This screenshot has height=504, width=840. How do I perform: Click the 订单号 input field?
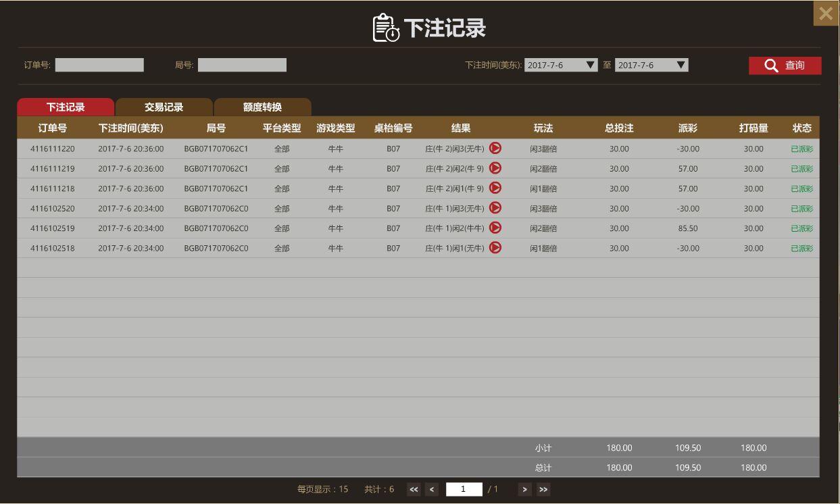[x=99, y=65]
